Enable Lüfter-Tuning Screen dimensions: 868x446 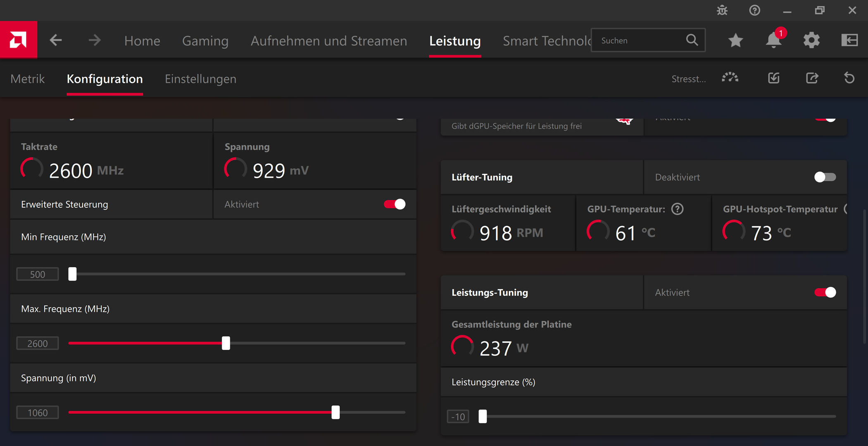tap(824, 177)
